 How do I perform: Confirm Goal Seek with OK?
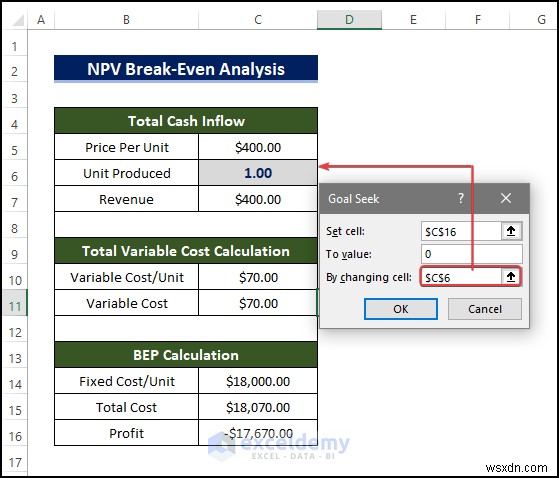tap(401, 309)
